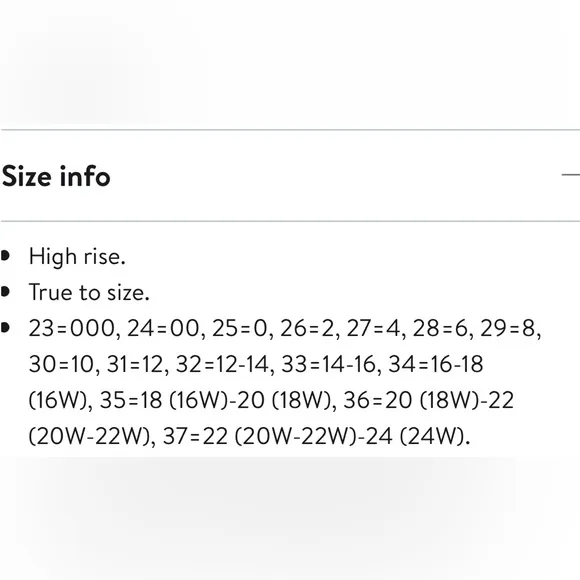Click the 30=10 size conversion
This screenshot has height=580, width=580.
click(x=61, y=364)
